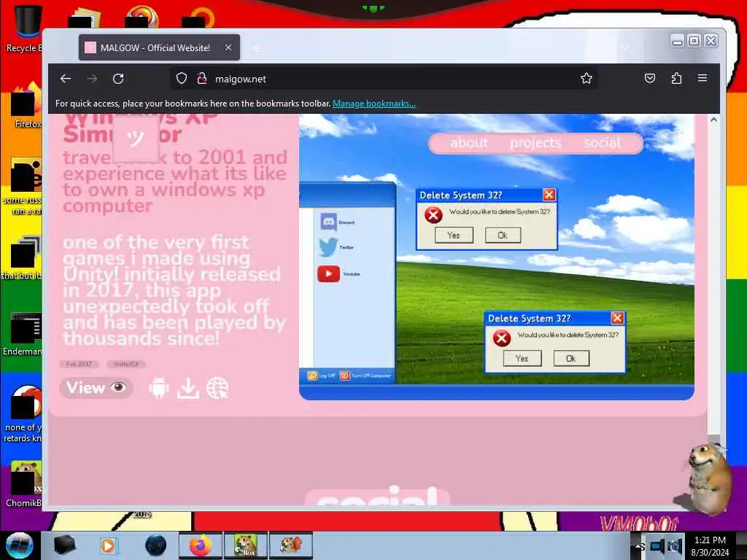Click the browser forward arrow

tap(92, 79)
